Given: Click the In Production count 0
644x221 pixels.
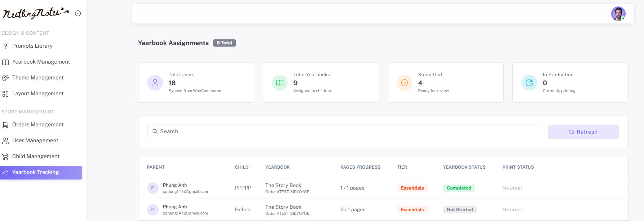Looking at the screenshot, I should click(545, 83).
